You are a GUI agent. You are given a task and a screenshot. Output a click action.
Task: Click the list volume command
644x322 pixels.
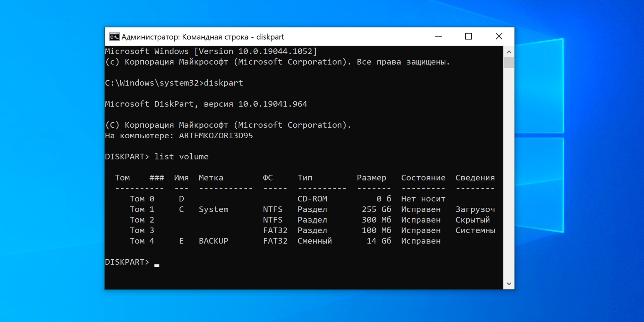pyautogui.click(x=181, y=156)
